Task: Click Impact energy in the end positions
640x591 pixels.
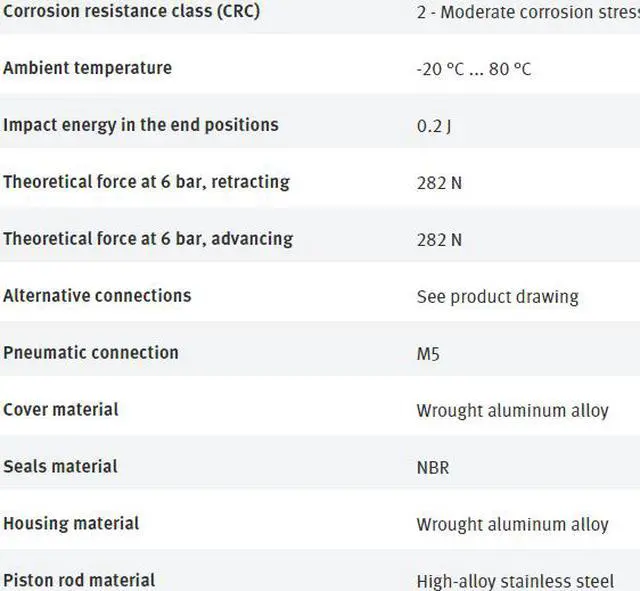Action: tap(141, 125)
